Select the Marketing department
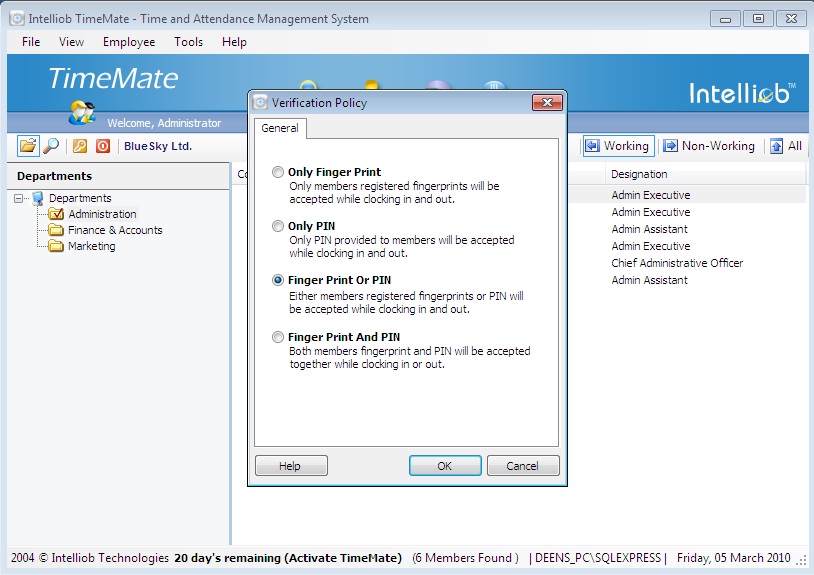 (91, 246)
